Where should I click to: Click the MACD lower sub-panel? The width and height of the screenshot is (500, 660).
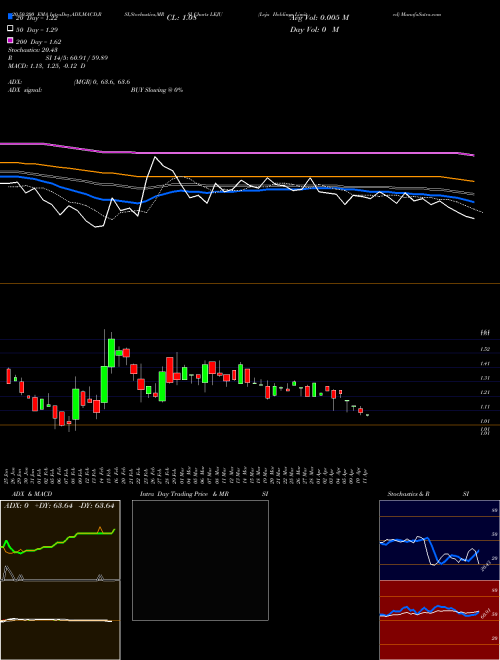(60, 620)
